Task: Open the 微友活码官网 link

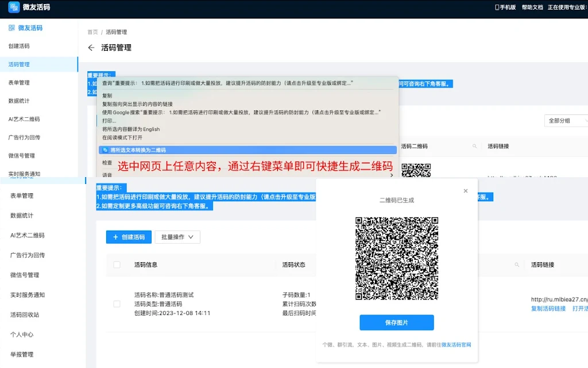Action: pyautogui.click(x=456, y=345)
